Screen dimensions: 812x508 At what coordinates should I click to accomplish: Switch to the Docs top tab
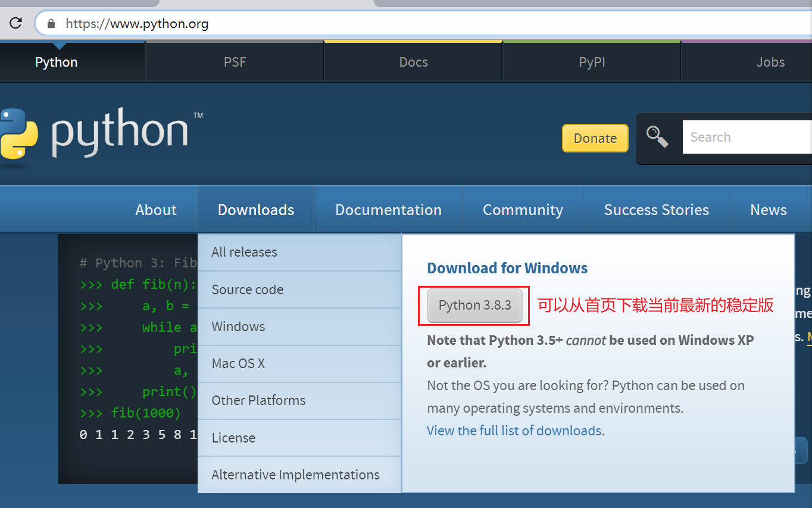(x=413, y=62)
